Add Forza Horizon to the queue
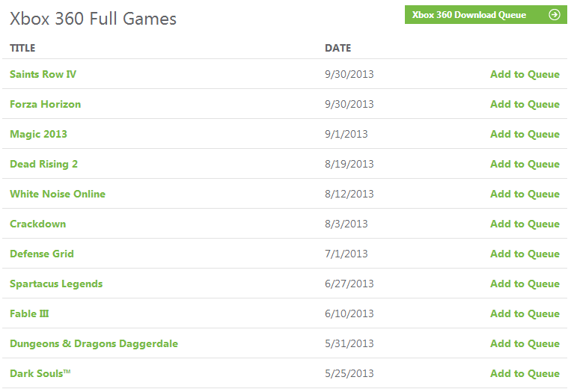The width and height of the screenshot is (571, 392). point(525,105)
